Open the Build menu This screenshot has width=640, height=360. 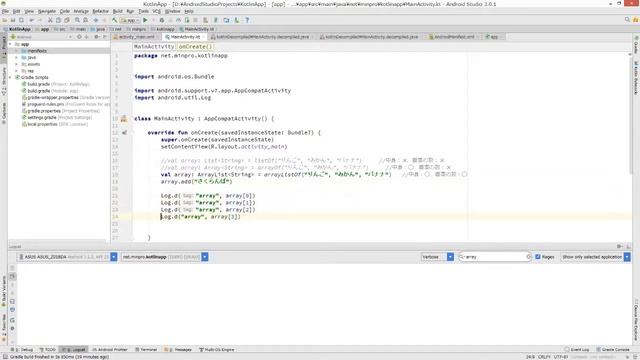point(118,11)
